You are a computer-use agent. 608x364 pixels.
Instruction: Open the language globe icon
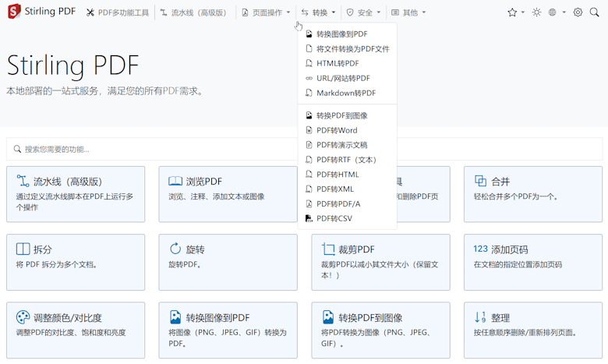point(553,12)
